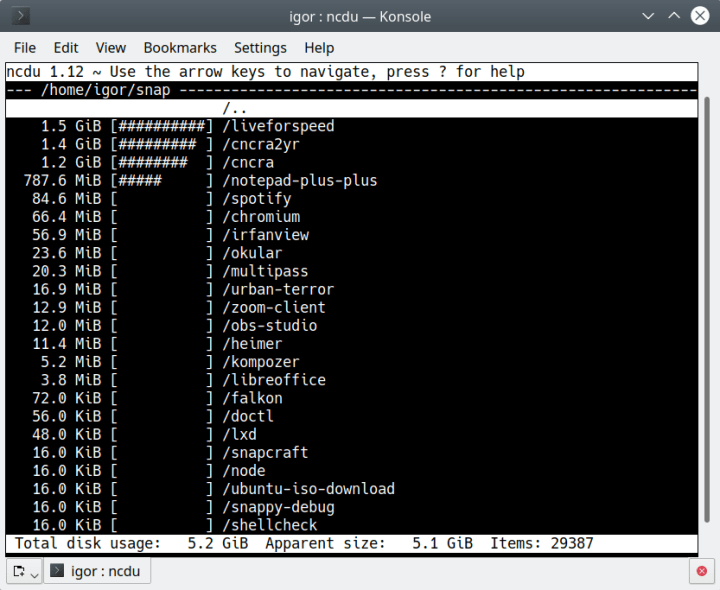The width and height of the screenshot is (720, 590).
Task: Close the current tab with red X icon
Action: (x=702, y=571)
